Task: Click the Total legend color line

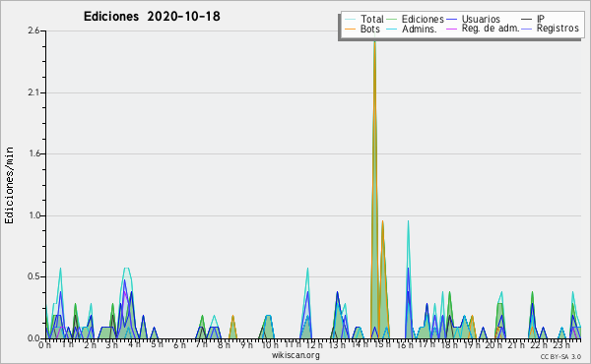Action: pos(350,20)
